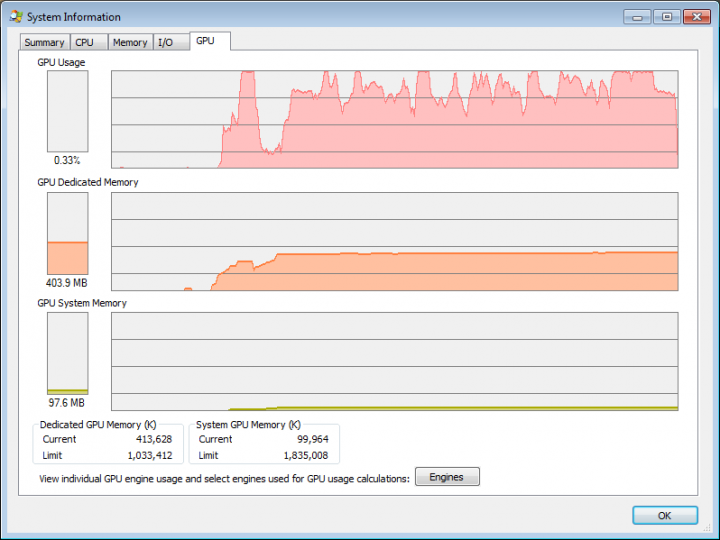
Task: Click the GPU System Memory heading label
Action: pos(82,303)
